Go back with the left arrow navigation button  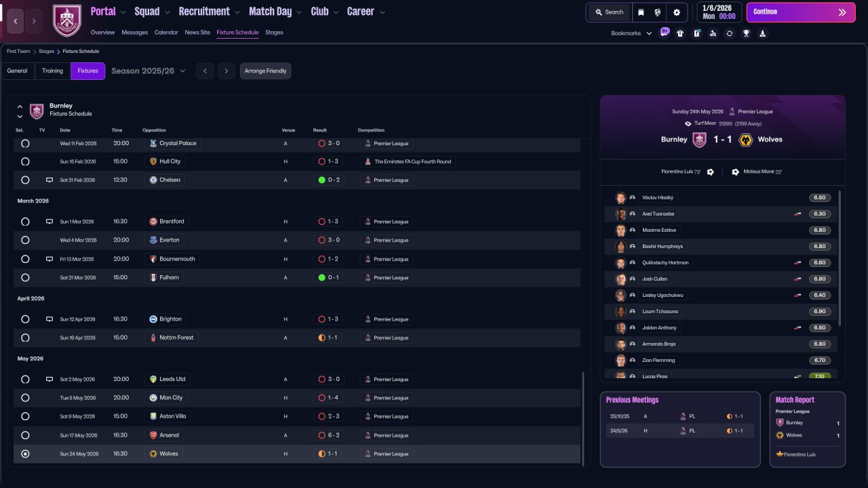tap(15, 21)
